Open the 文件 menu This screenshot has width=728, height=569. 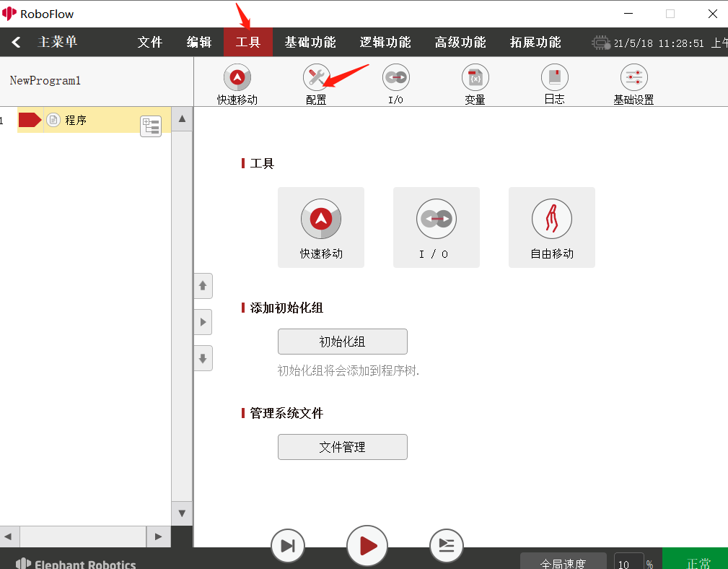point(149,43)
